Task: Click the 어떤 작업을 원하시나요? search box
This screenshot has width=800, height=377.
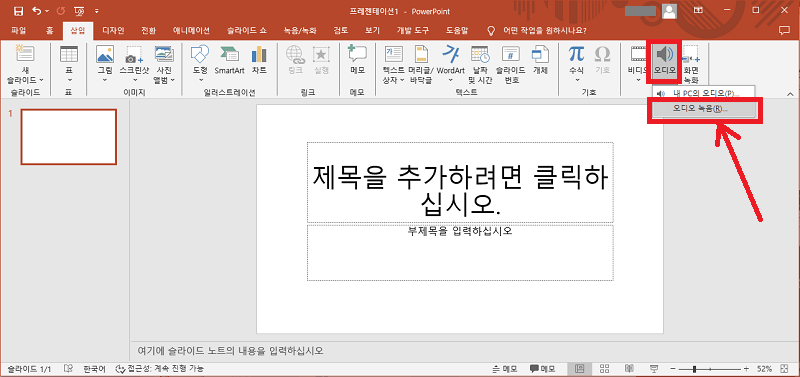Action: click(544, 30)
